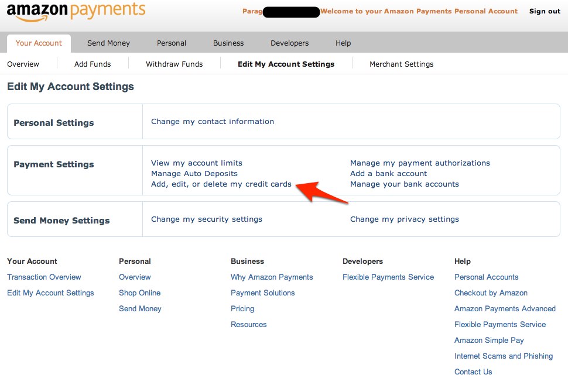Open Manage your bank accounts
Image resolution: width=568 pixels, height=392 pixels.
pos(404,184)
